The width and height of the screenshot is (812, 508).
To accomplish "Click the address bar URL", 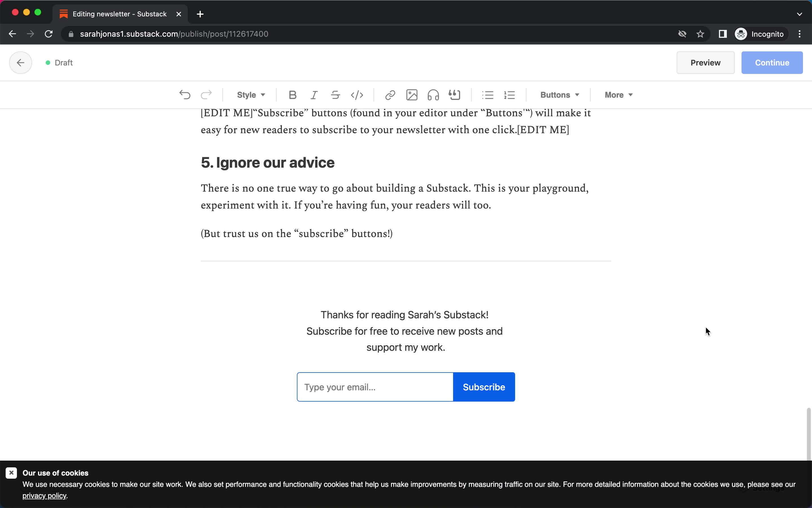I will [174, 34].
